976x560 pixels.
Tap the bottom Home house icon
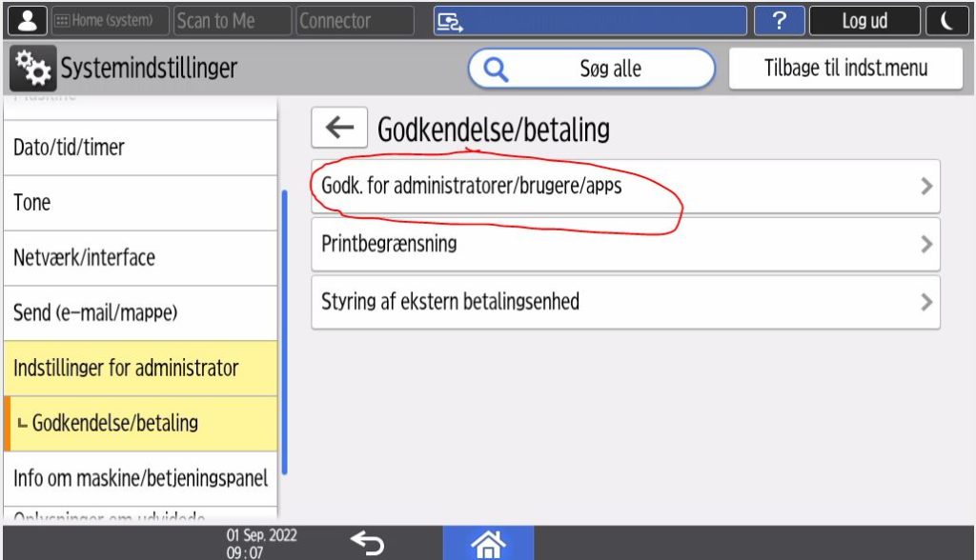[x=488, y=543]
